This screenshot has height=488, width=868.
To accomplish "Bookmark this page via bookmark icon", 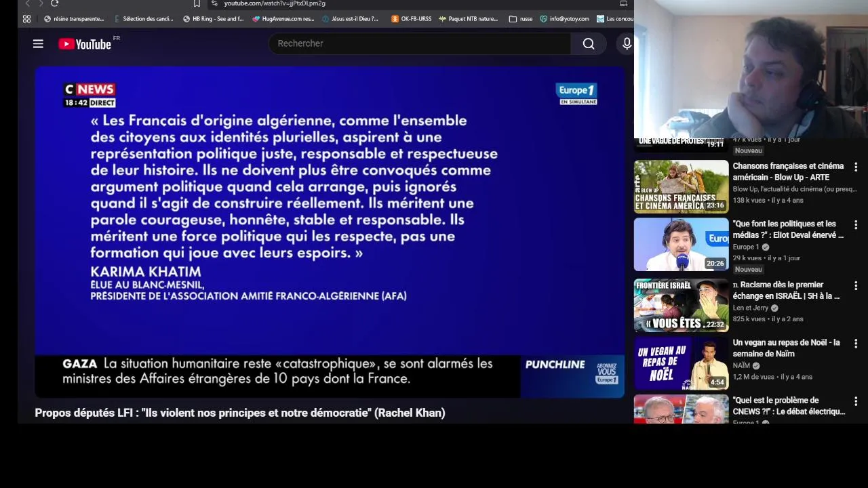I will coord(197,3).
